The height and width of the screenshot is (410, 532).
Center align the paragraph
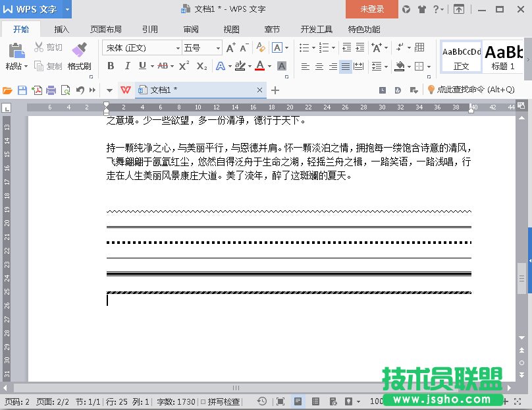click(x=319, y=67)
